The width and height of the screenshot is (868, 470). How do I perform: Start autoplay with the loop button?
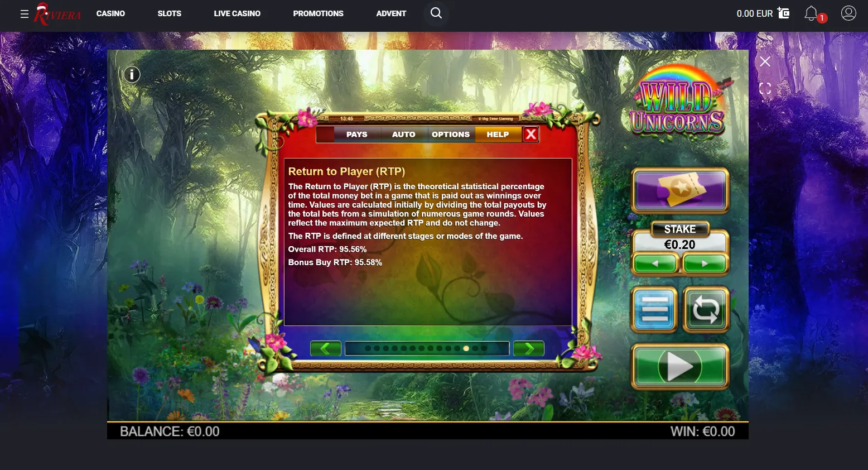706,309
